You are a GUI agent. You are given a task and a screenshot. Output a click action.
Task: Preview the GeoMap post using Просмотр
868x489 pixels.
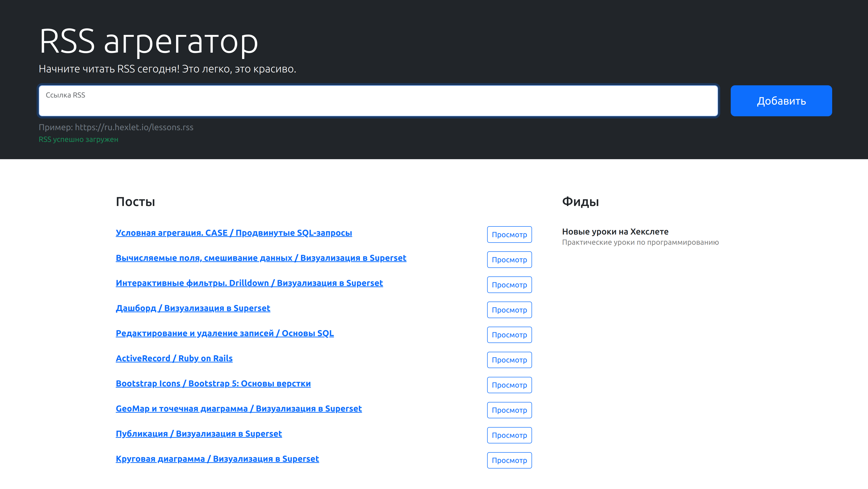click(509, 410)
